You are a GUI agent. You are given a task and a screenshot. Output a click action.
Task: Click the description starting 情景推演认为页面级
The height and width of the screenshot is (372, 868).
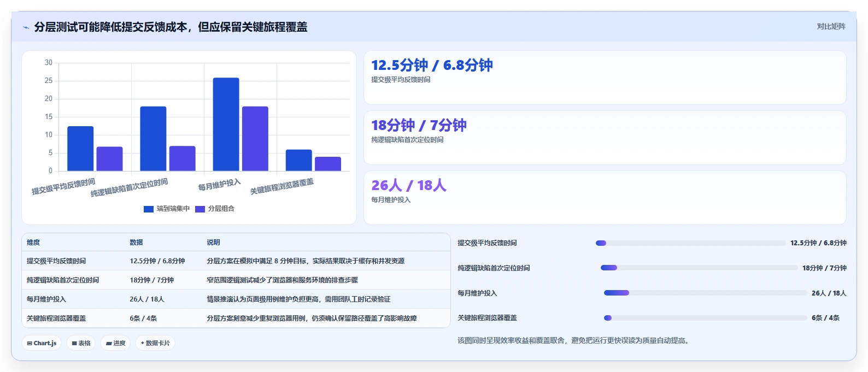(298, 299)
